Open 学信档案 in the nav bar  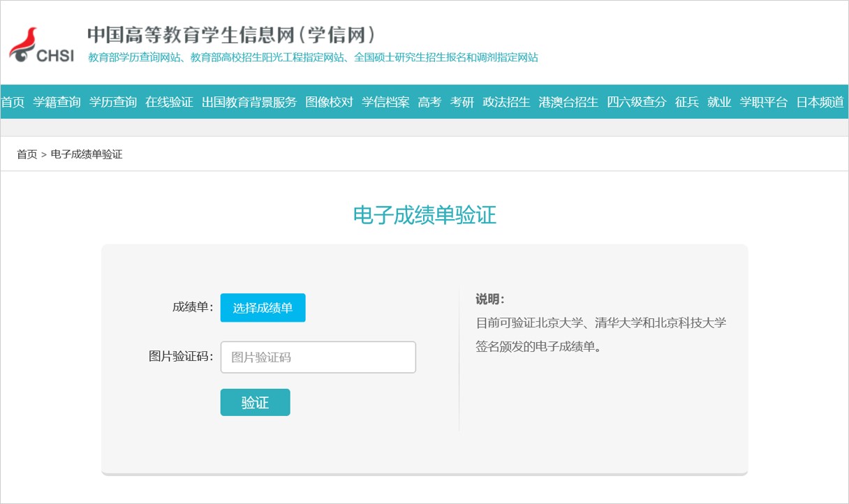[x=385, y=102]
